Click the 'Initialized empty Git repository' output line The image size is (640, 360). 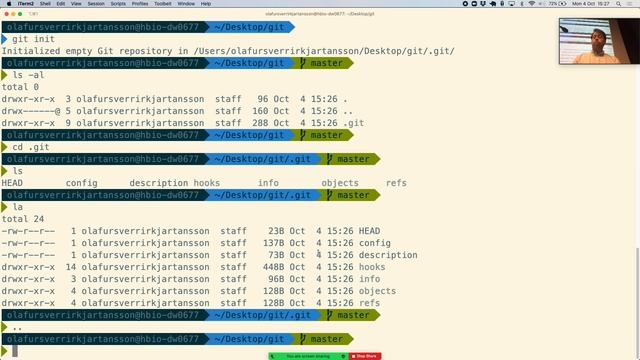coord(228,51)
